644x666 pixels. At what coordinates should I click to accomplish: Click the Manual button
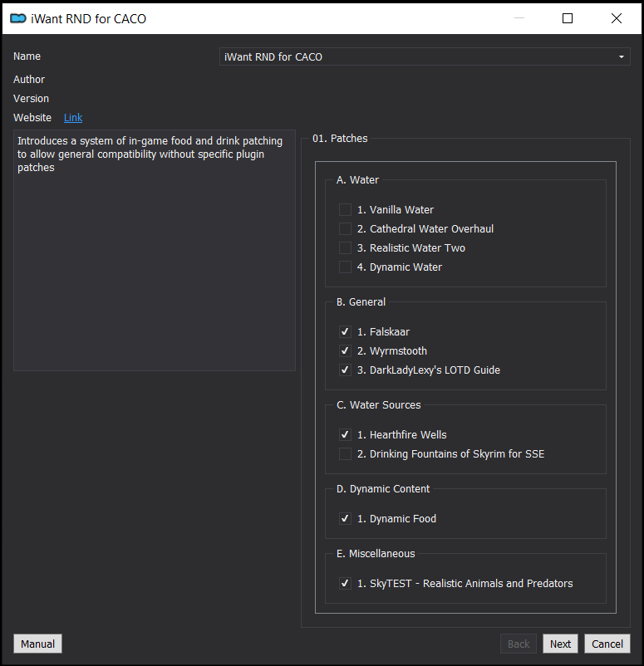tap(38, 644)
